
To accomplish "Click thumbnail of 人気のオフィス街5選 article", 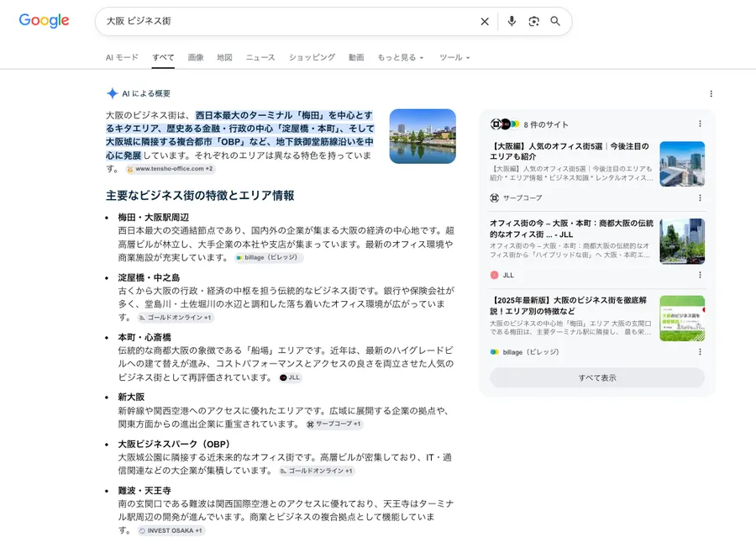I will click(682, 164).
